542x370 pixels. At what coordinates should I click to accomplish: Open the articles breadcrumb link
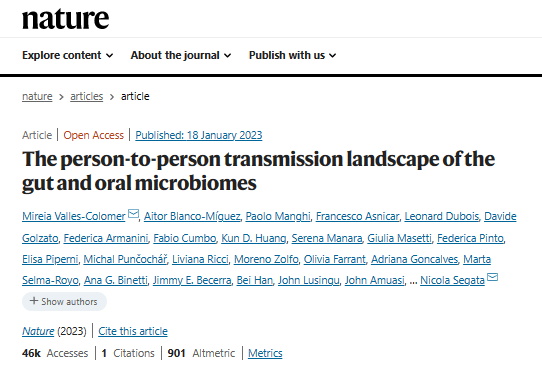[x=86, y=96]
